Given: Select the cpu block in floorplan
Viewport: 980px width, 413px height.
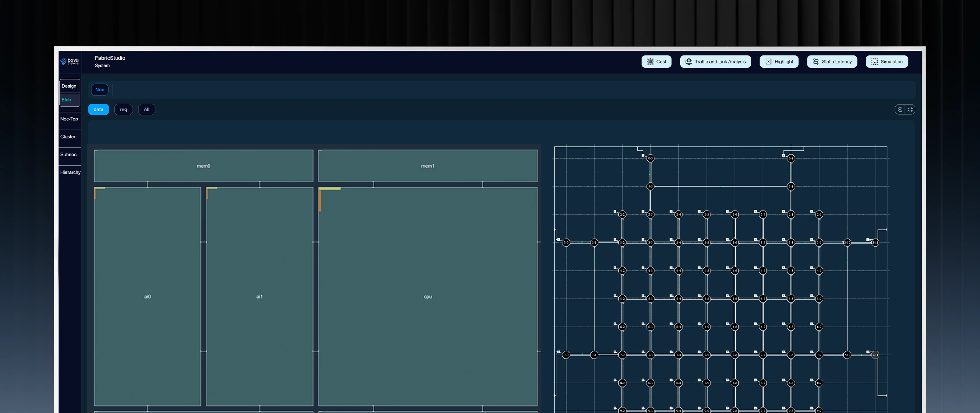Looking at the screenshot, I should click(428, 296).
